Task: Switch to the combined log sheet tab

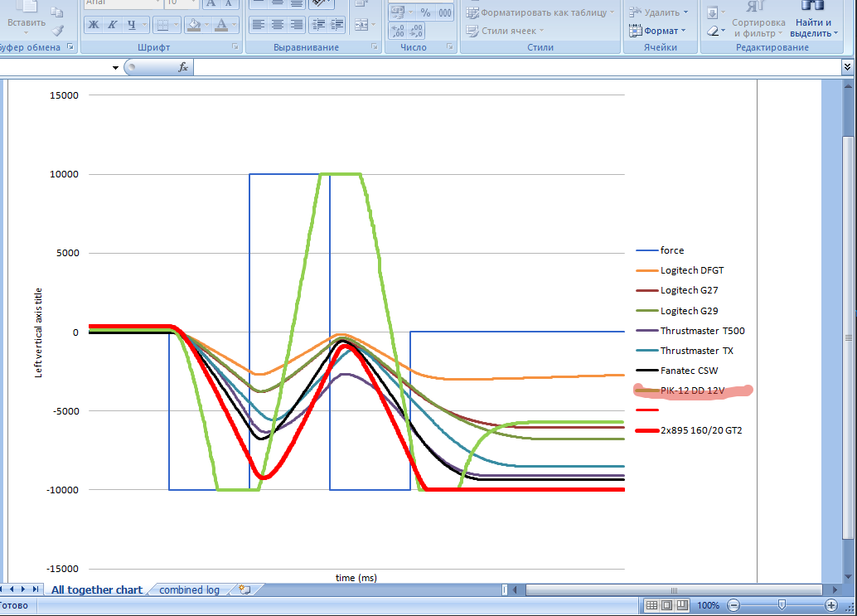Action: point(189,589)
